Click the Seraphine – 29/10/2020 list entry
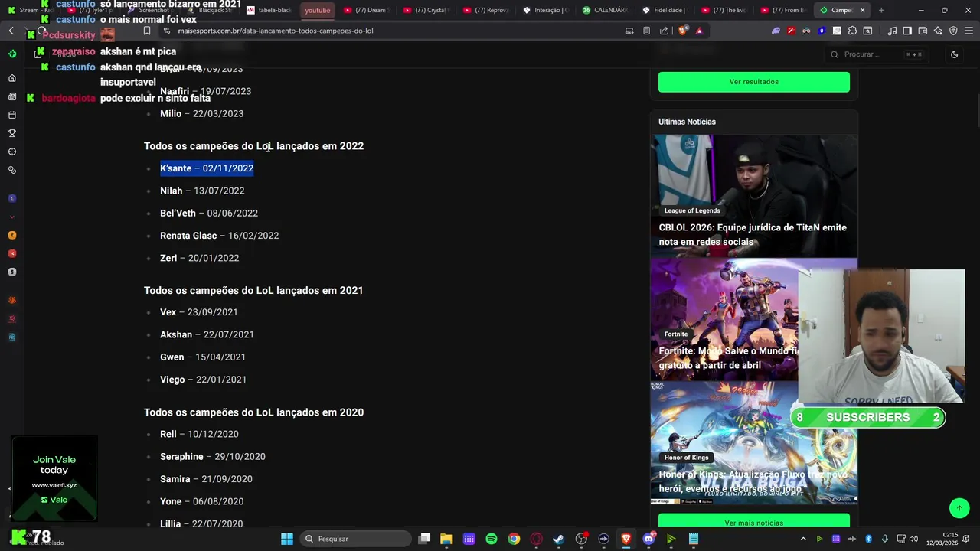The height and width of the screenshot is (551, 980). coord(213,456)
